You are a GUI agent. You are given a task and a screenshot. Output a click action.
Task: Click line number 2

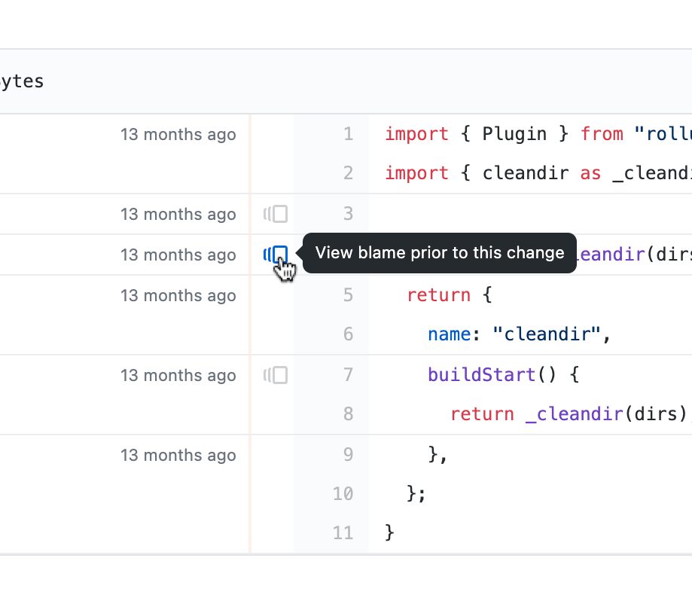347,174
